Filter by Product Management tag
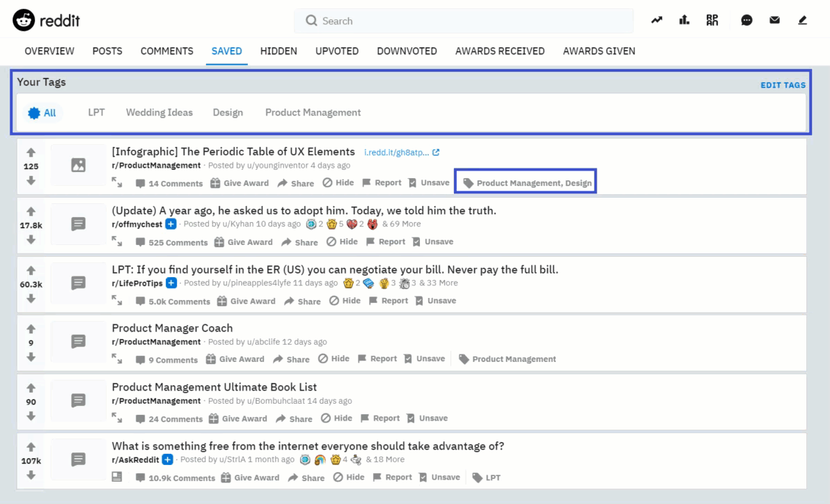This screenshot has width=830, height=504. pyautogui.click(x=313, y=112)
